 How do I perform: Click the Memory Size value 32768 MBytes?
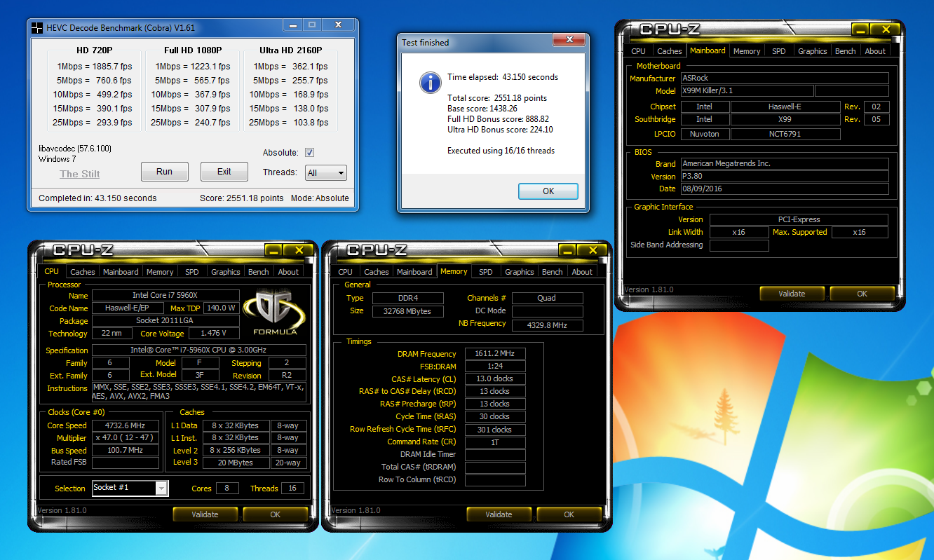click(x=407, y=311)
